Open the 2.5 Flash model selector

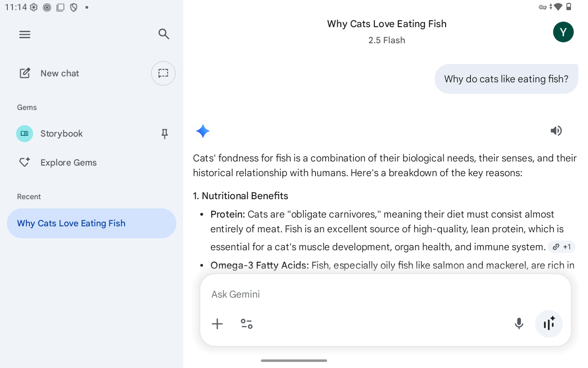click(387, 40)
